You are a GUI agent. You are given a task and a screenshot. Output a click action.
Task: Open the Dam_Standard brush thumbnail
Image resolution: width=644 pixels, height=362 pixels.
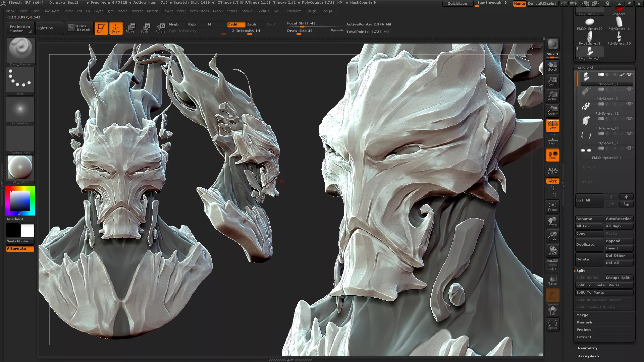tap(20, 50)
